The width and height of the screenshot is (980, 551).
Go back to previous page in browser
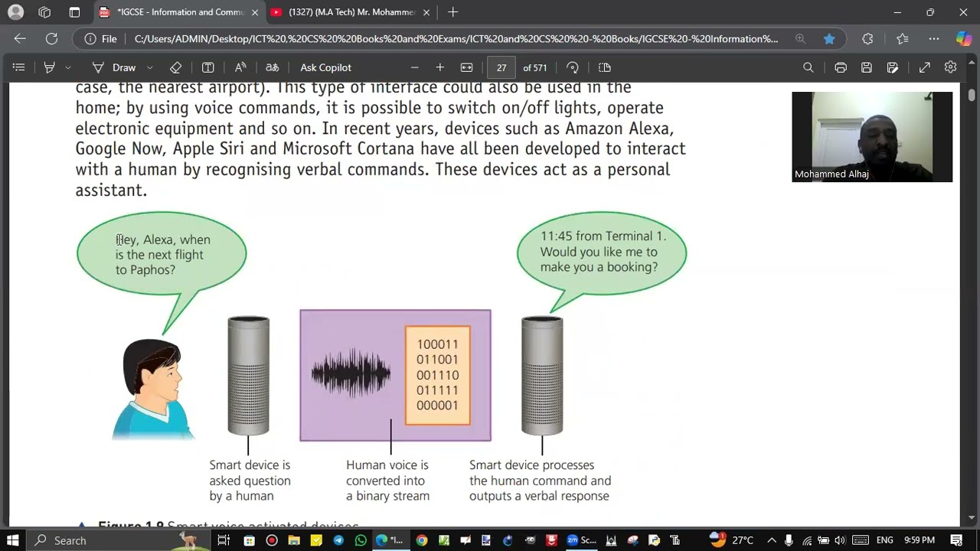[x=20, y=38]
